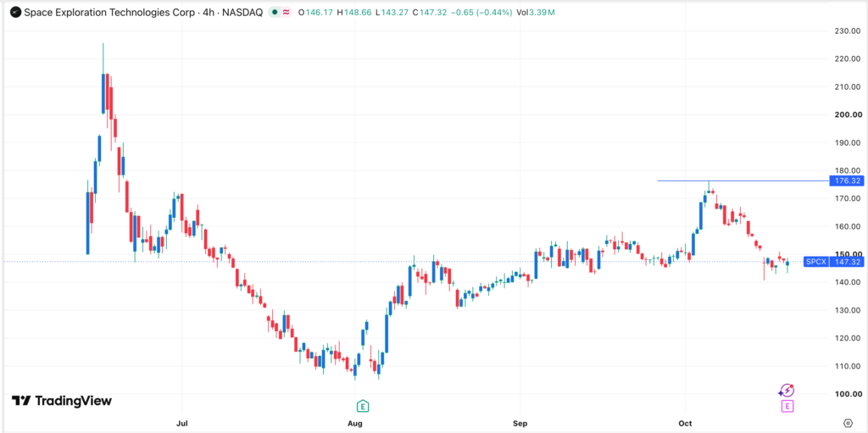Click the 200.00 price axis label

pyautogui.click(x=848, y=114)
